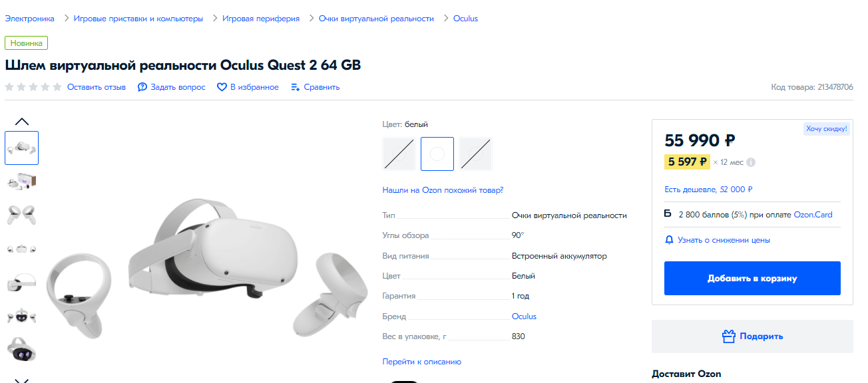Click the gift icon on Подарить button
The height and width of the screenshot is (383, 868).
(x=729, y=336)
